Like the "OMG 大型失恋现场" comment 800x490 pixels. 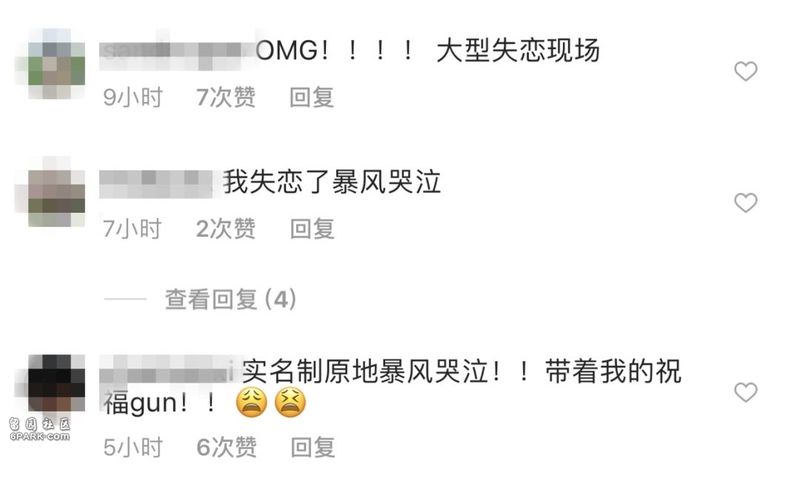click(x=745, y=71)
